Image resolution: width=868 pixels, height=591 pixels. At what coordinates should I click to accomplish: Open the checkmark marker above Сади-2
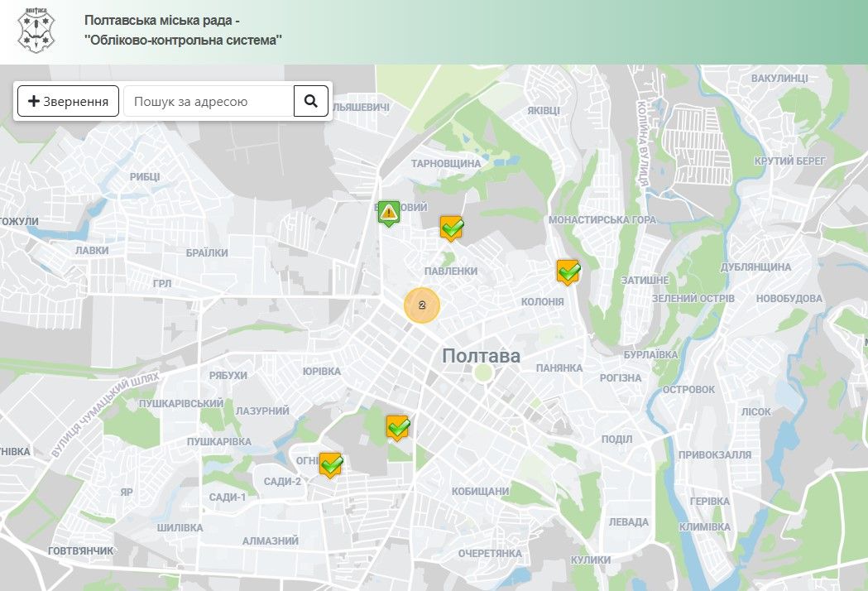coord(330,464)
